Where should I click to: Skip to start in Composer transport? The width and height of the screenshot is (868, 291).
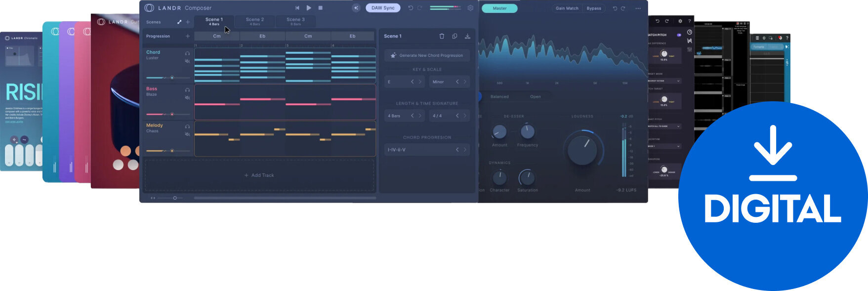[x=297, y=8]
